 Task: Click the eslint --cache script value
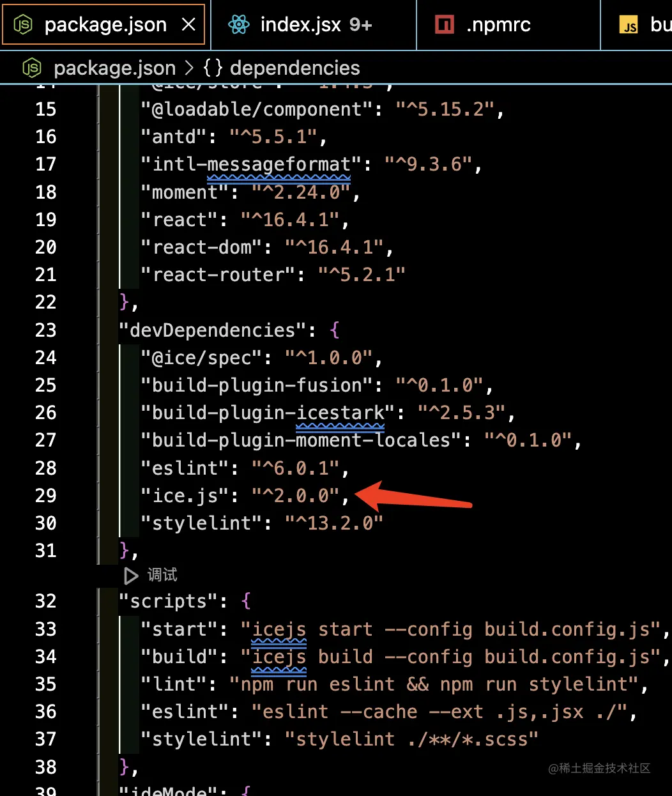[438, 712]
